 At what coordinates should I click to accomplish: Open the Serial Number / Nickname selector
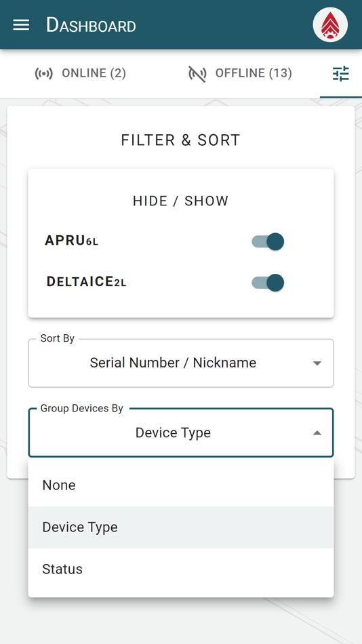tap(181, 363)
